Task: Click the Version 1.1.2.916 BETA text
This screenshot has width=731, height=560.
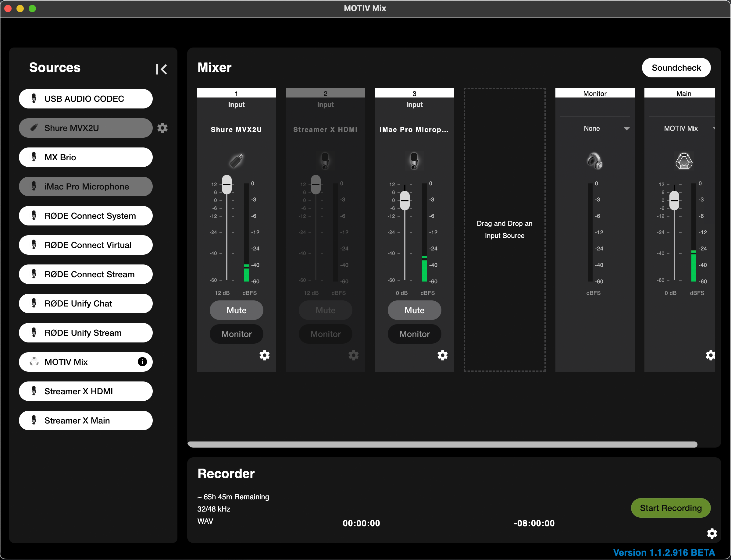Action: (664, 552)
